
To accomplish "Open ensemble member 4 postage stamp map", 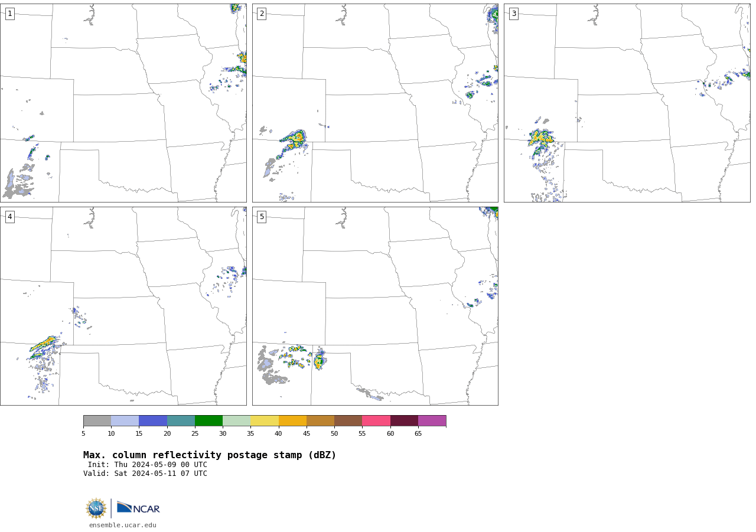I will [123, 306].
